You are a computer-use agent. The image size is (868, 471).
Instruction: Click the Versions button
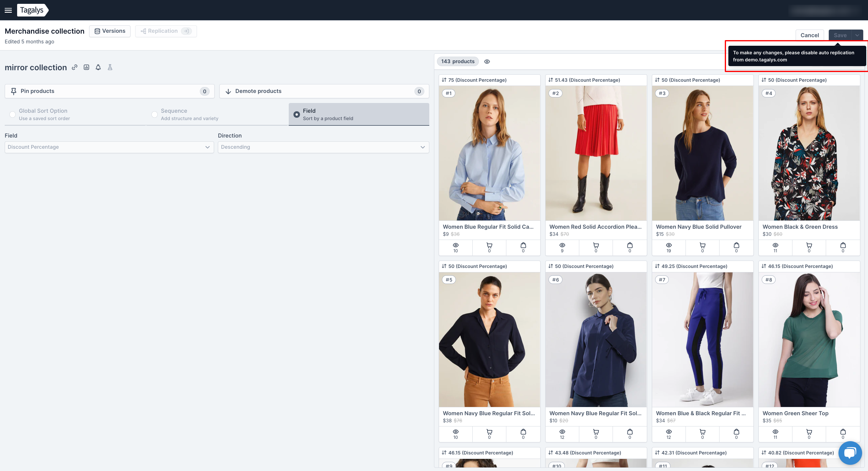click(110, 31)
